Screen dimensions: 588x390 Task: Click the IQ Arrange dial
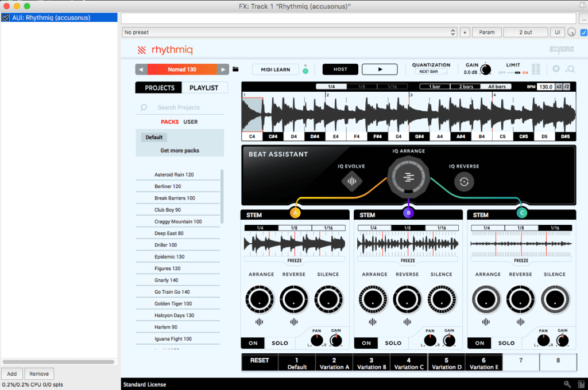[x=408, y=177]
